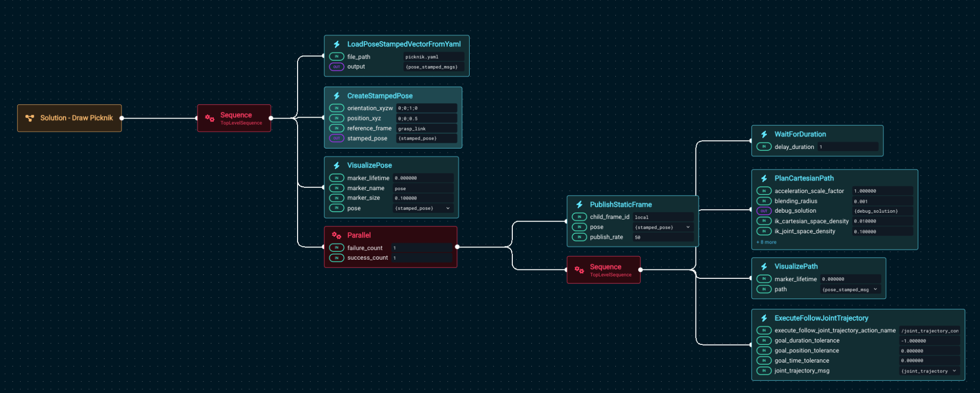980x393 pixels.
Task: Click the lightning icon on LoadPoseStampedVectorFromYaml node
Action: [x=337, y=45]
